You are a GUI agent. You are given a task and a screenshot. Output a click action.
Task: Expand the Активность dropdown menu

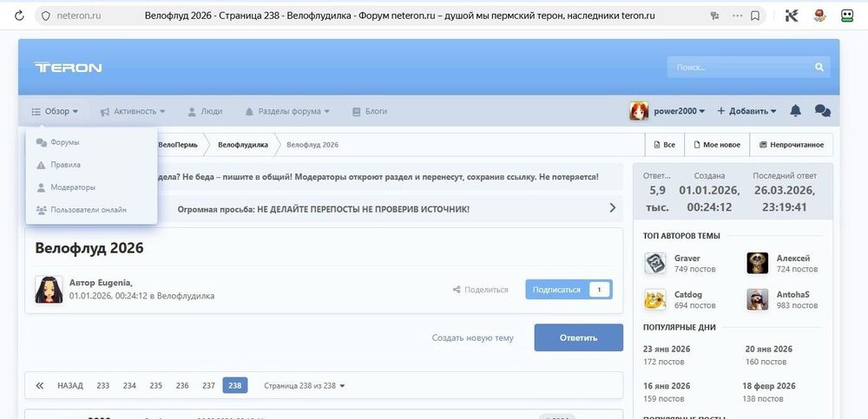132,111
